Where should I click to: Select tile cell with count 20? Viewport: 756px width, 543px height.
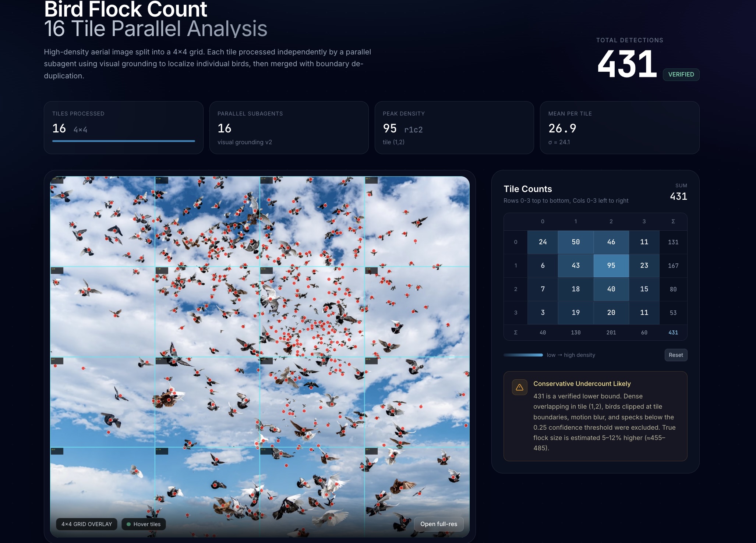tap(611, 312)
